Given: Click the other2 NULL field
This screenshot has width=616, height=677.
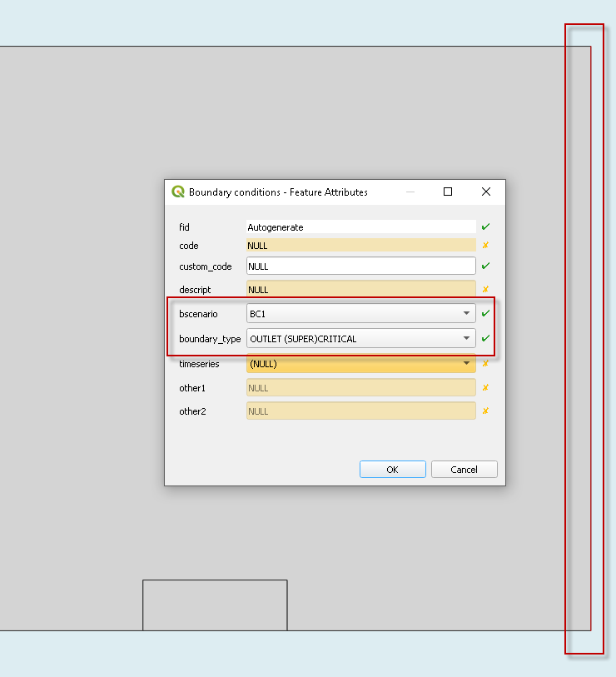Looking at the screenshot, I should pos(361,411).
